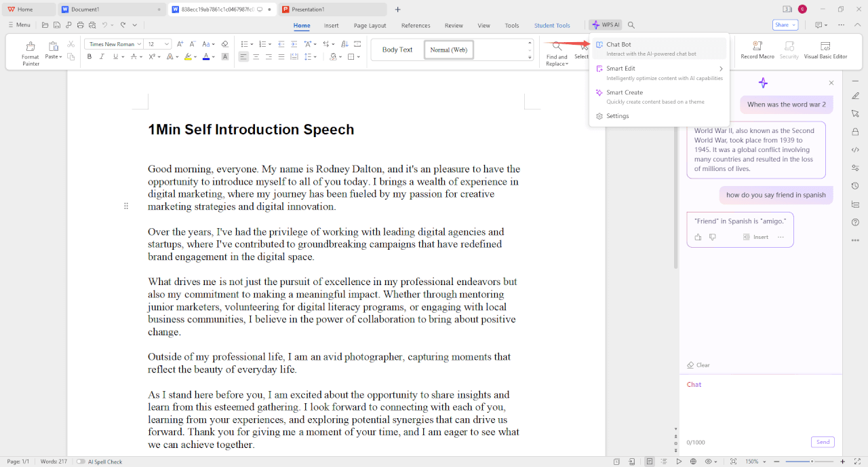
Task: Click the search magnifier icon beside WPS AI
Action: 631,25
